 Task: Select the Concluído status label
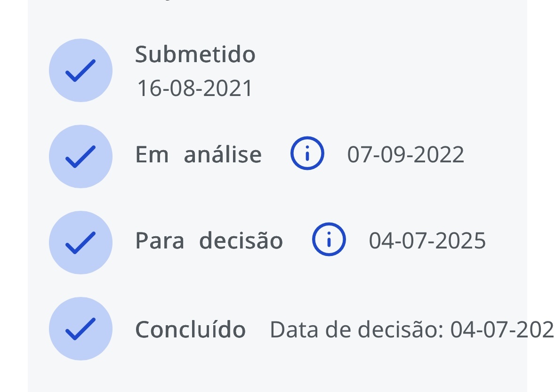click(x=190, y=330)
